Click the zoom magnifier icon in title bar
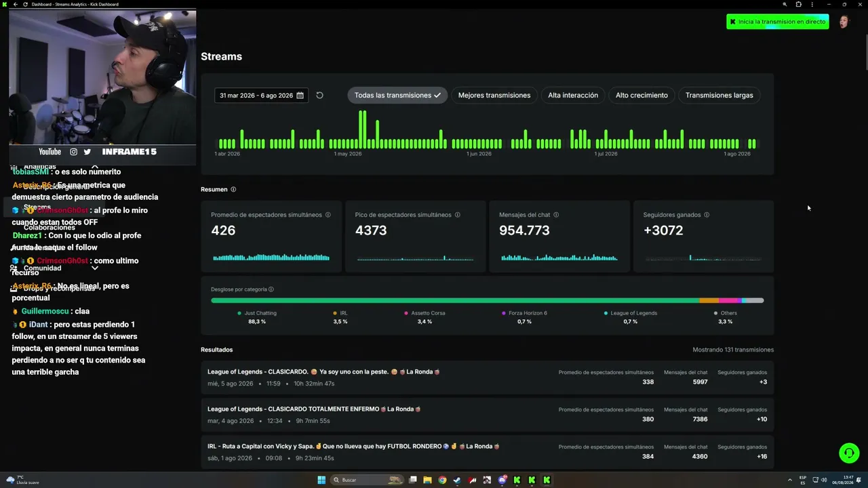This screenshot has width=868, height=488. tap(785, 4)
